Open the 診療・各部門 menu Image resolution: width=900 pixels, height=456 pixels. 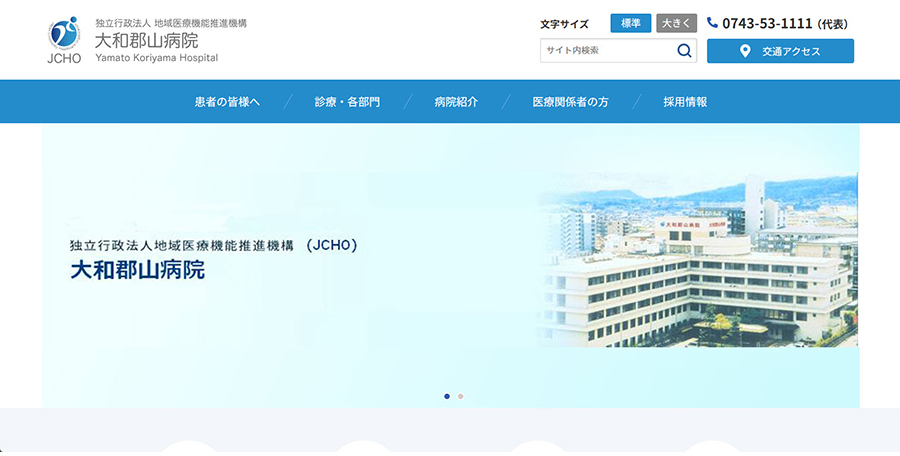pyautogui.click(x=347, y=102)
